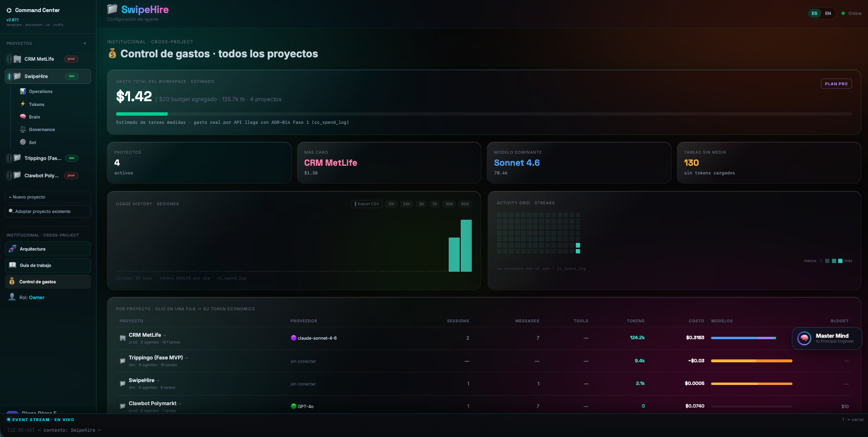The image size is (868, 437).
Task: Click the Trippingo models usage bar
Action: 751,361
